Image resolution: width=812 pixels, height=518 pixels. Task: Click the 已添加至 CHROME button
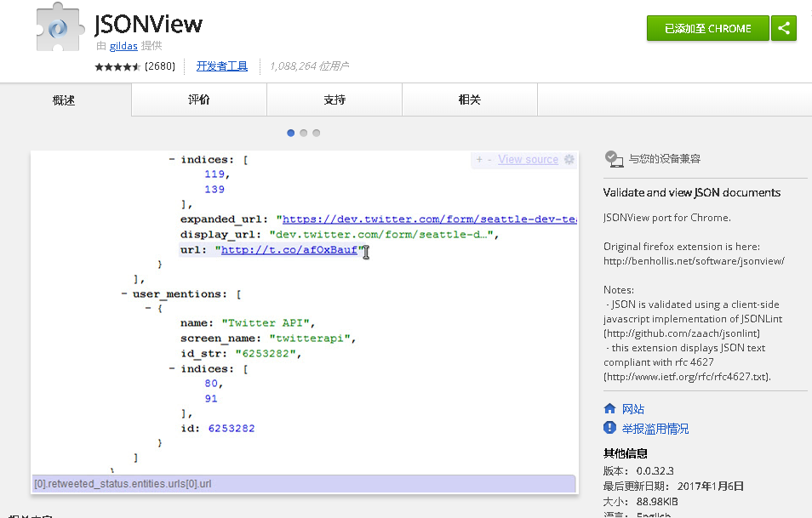coord(708,28)
